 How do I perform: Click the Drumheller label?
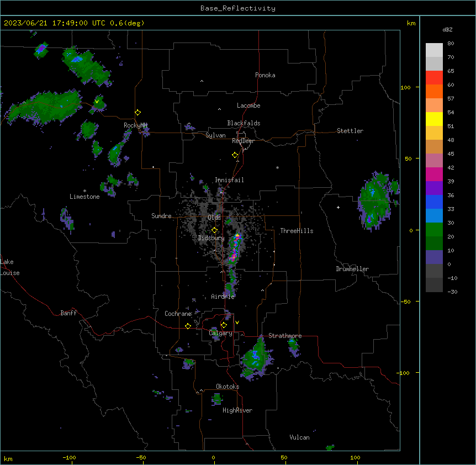click(x=352, y=269)
